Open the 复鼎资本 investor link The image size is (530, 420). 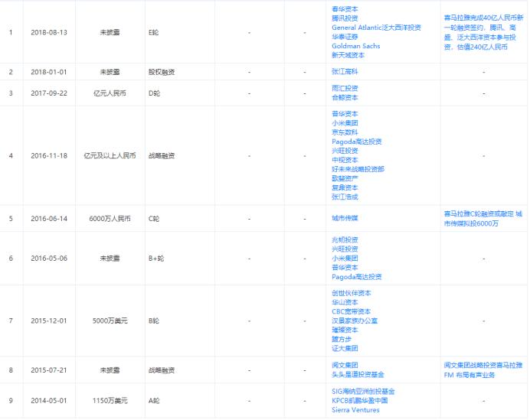tap(345, 187)
